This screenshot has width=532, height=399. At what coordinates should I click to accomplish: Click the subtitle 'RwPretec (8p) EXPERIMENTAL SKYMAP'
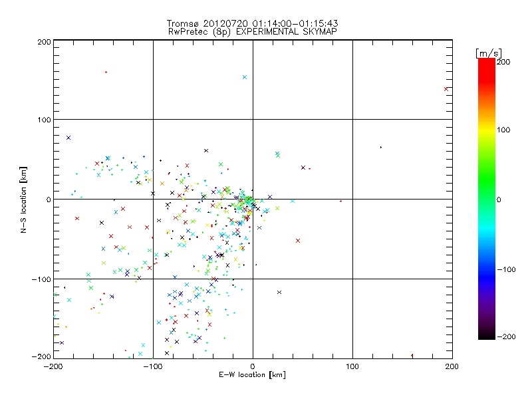253,32
